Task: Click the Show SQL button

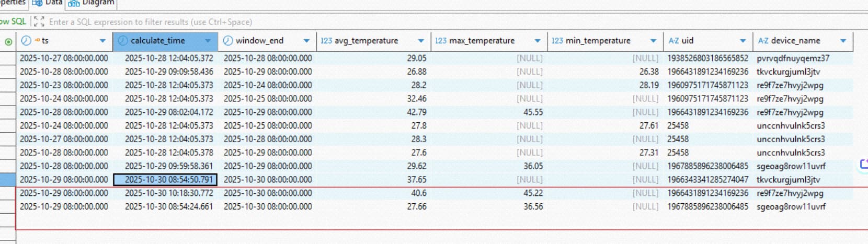Action: 13,21
